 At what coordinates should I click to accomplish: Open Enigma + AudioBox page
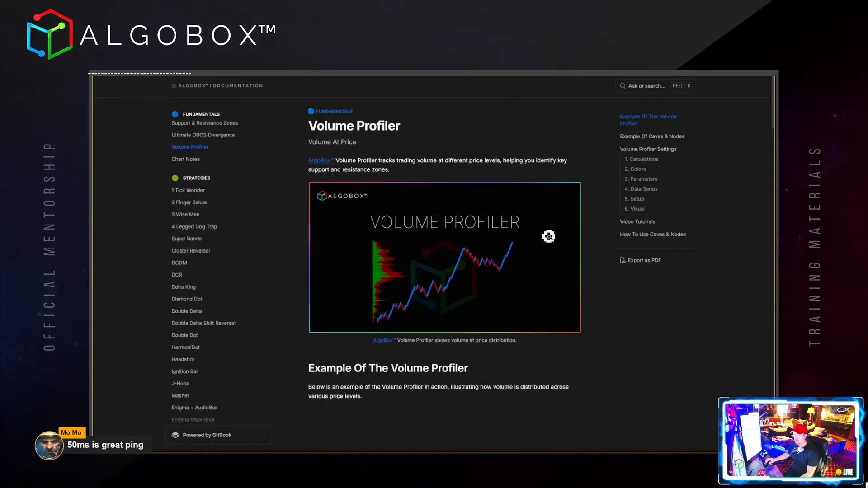pos(194,408)
